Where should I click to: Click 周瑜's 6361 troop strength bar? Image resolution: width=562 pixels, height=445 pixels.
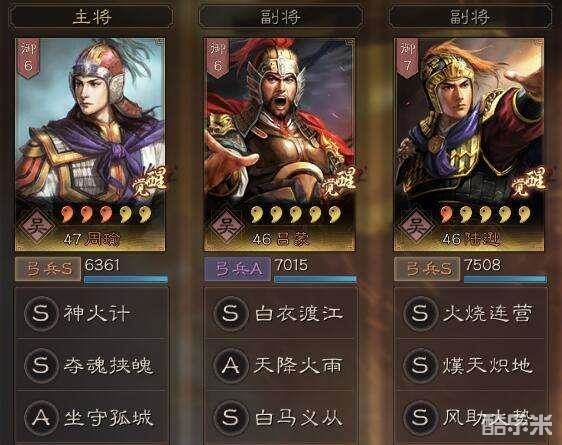point(126,279)
